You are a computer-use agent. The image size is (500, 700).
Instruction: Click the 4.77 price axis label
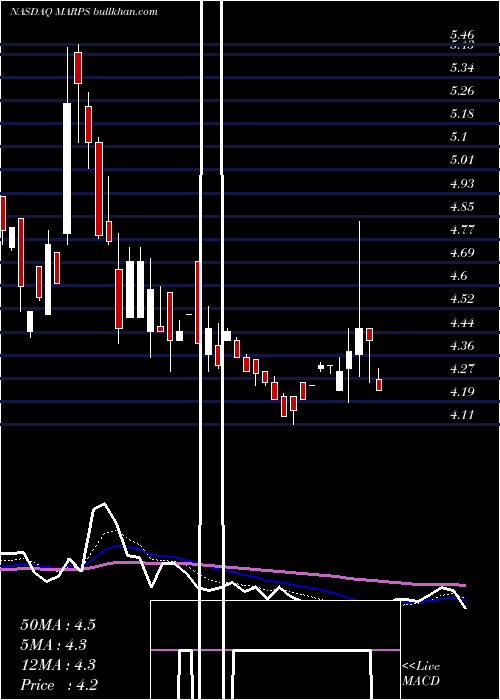(462, 230)
